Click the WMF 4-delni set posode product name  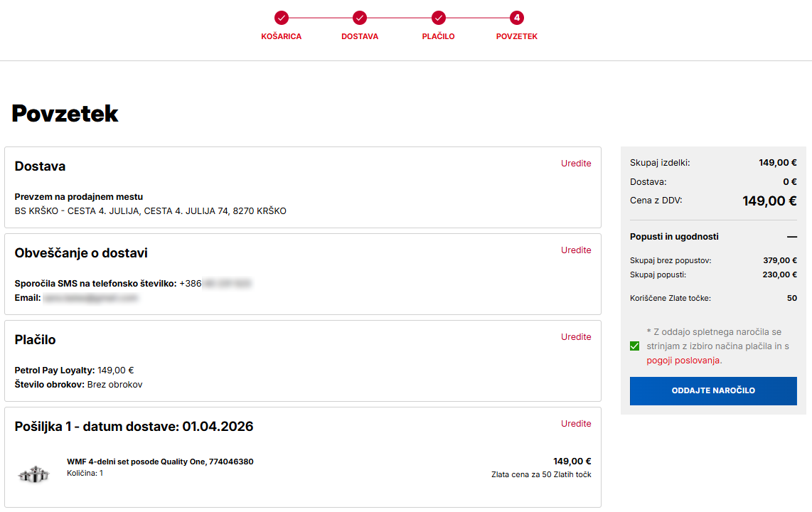point(160,462)
